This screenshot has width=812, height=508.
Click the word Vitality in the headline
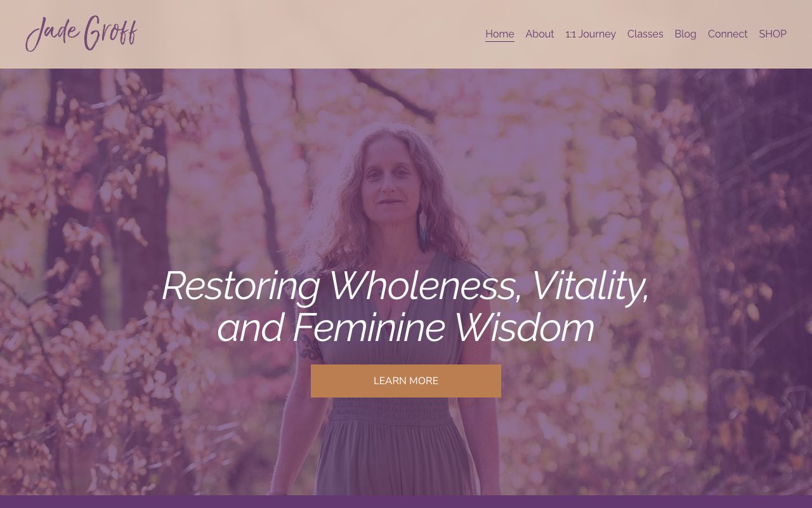(x=590, y=286)
